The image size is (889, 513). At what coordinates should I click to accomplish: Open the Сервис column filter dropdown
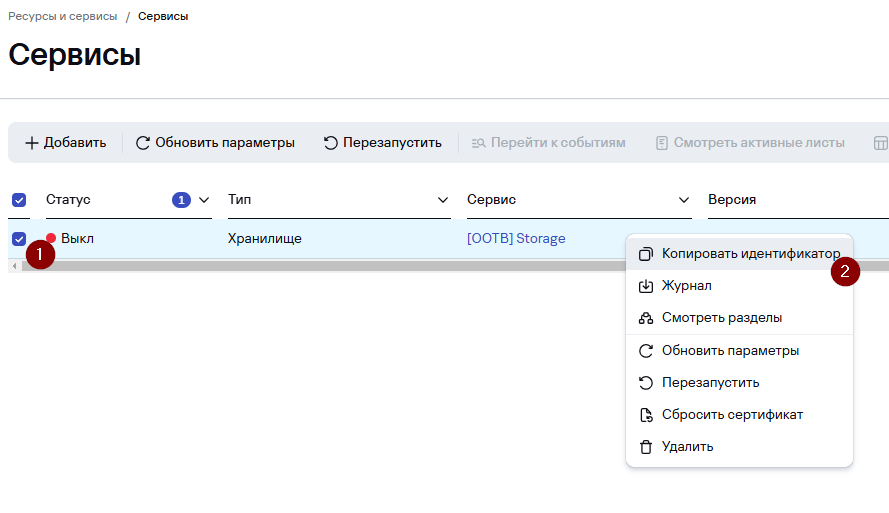684,200
